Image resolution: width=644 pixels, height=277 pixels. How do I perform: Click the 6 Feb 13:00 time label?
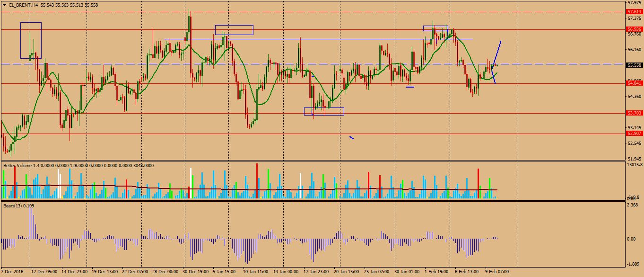[468, 272]
